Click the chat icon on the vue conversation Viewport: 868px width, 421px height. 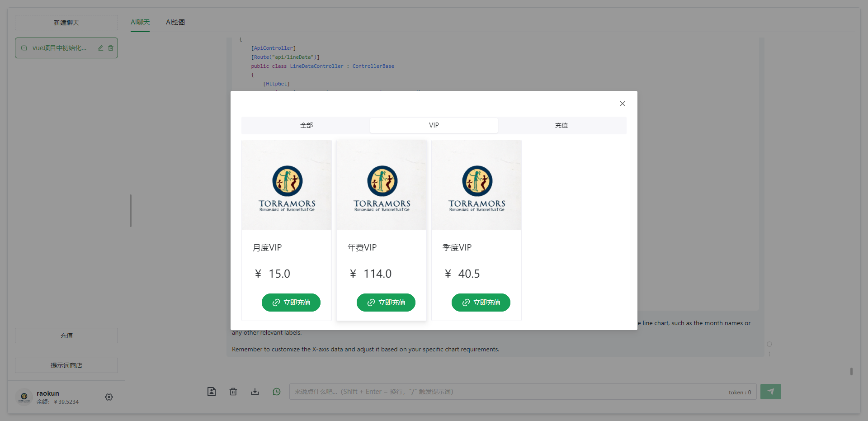point(24,48)
